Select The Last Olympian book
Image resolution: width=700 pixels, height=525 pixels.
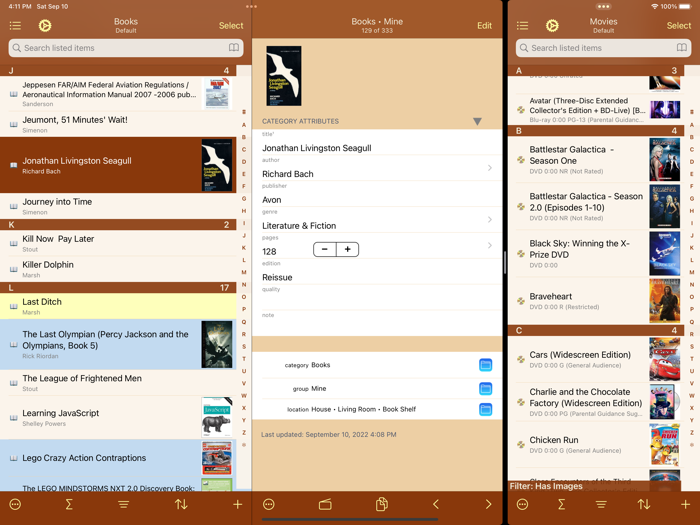pos(118,344)
